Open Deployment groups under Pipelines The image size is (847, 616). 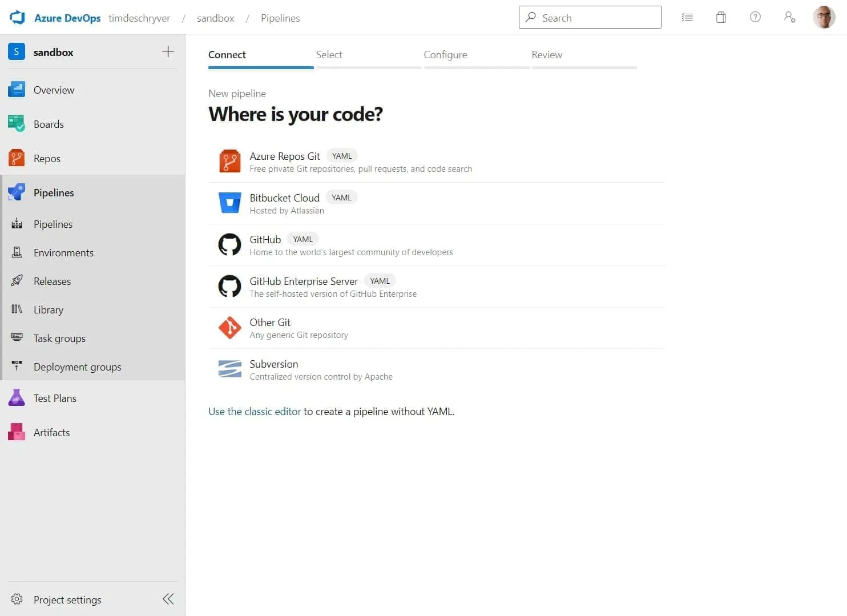point(92,367)
